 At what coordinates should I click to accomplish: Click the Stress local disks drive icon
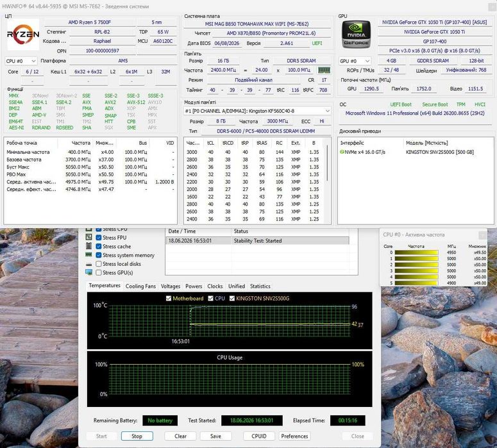point(88,264)
